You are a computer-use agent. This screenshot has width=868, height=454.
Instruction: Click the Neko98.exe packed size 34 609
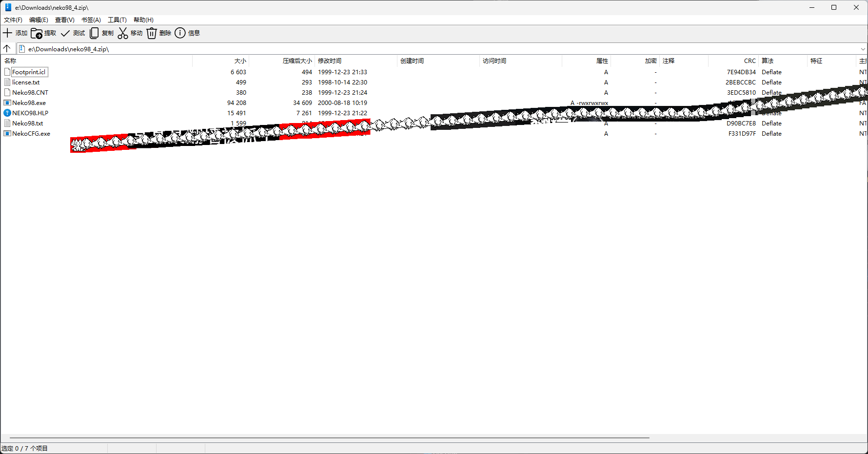point(302,103)
